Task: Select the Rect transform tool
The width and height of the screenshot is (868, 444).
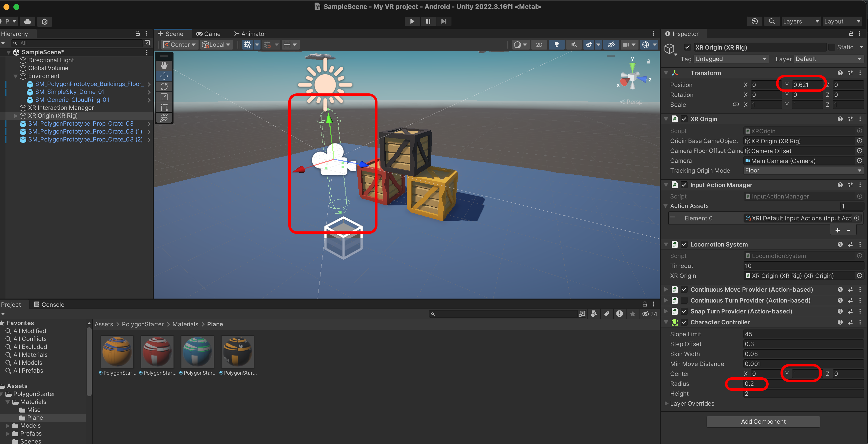Action: point(164,108)
